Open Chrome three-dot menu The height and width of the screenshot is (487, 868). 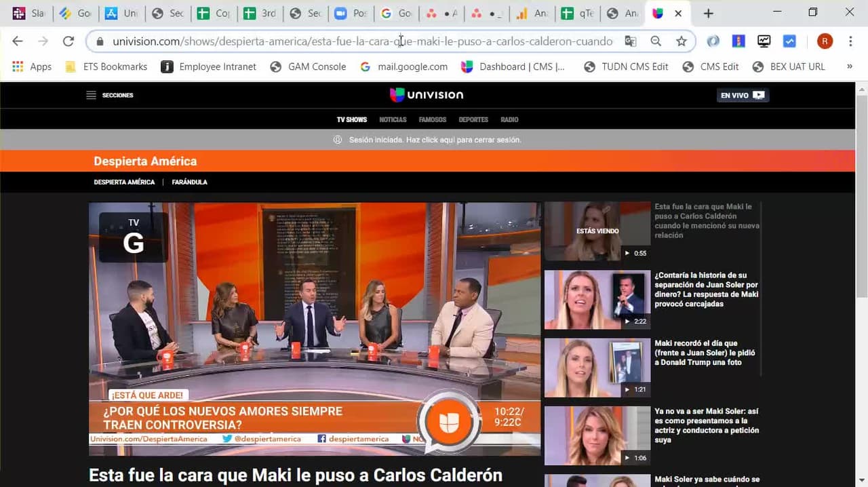pos(850,41)
